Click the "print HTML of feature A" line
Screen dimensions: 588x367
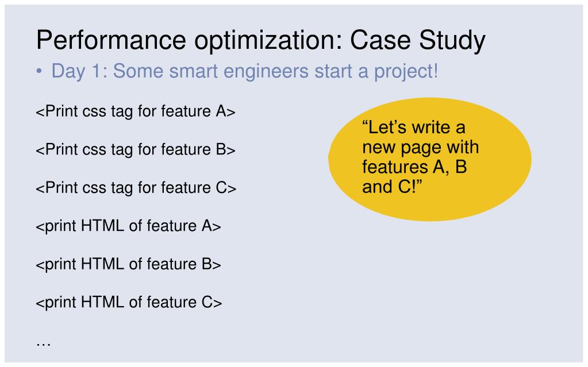128,226
